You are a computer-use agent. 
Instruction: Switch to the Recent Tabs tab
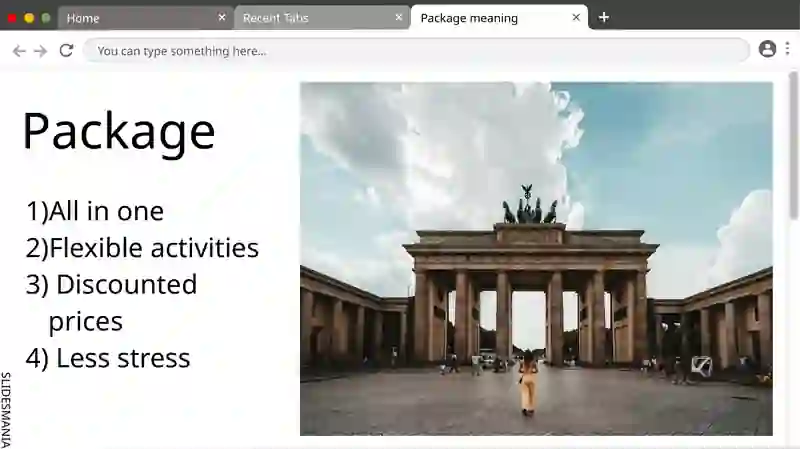pyautogui.click(x=322, y=18)
